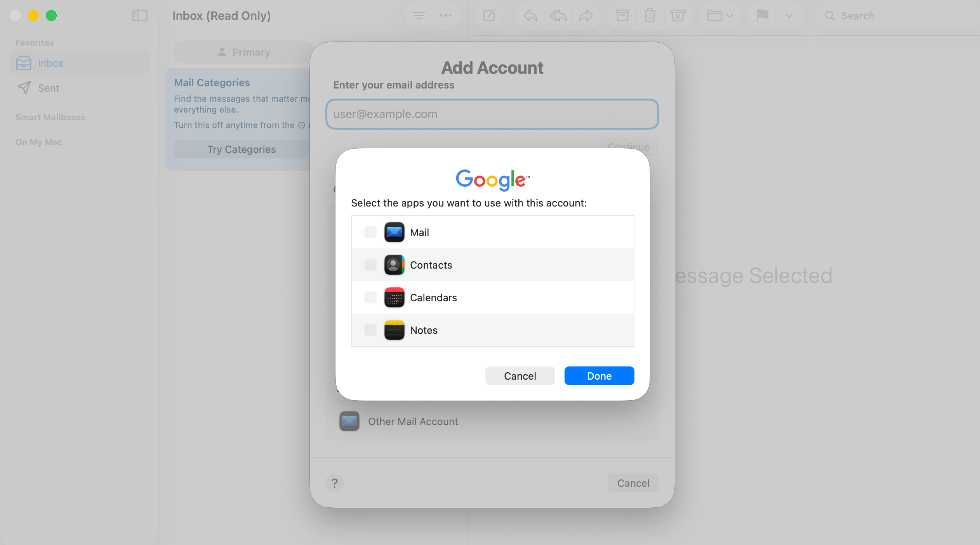Check the Calendars option
Screen dimensions: 980x545
click(370, 297)
